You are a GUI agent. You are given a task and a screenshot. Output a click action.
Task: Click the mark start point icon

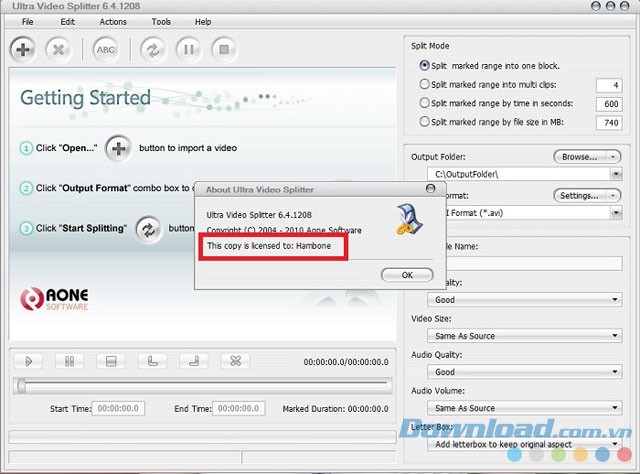152,361
